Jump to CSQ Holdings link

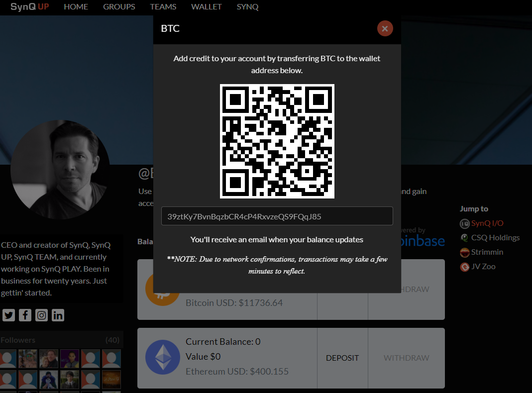point(495,238)
